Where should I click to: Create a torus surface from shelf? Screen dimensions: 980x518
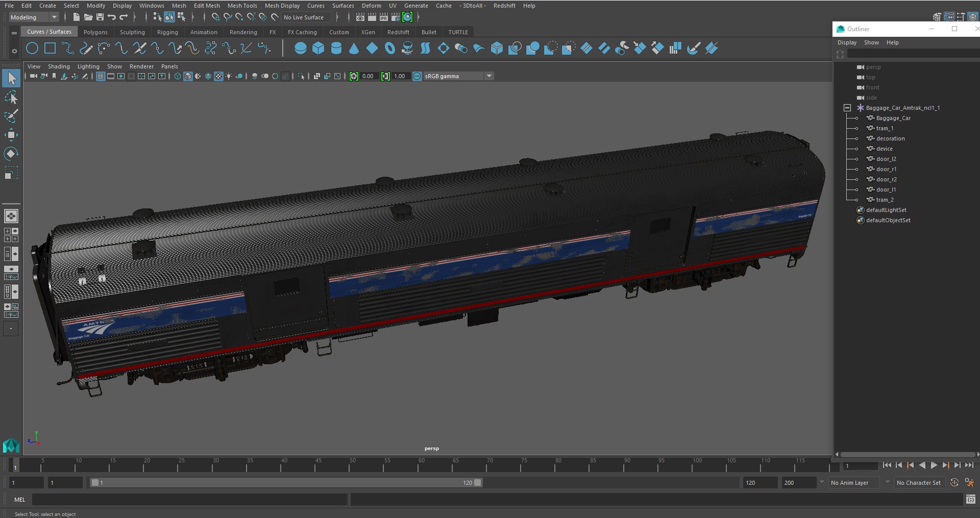coord(390,49)
